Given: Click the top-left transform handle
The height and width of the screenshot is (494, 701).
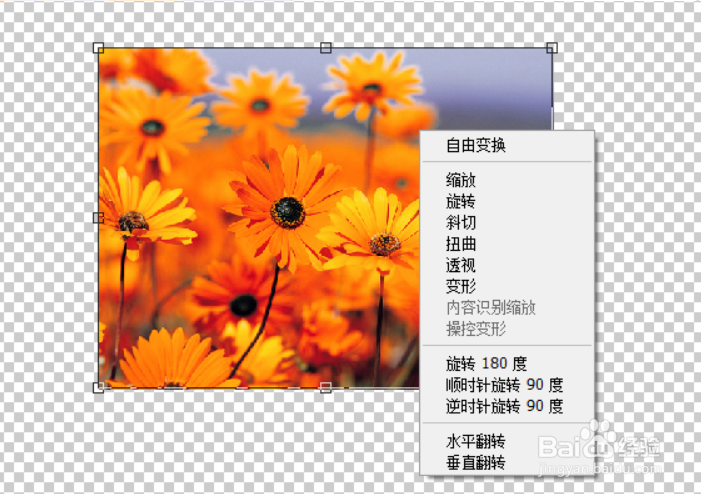Looking at the screenshot, I should (x=98, y=48).
